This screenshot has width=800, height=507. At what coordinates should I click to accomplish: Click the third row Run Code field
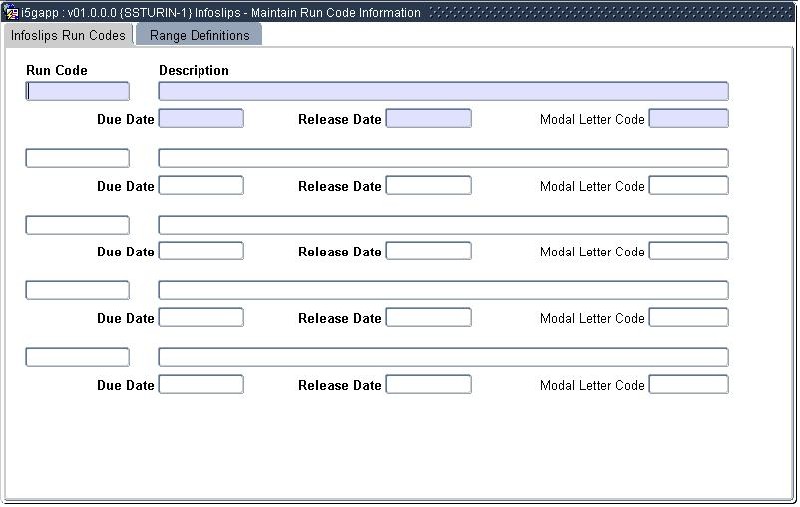[77, 225]
